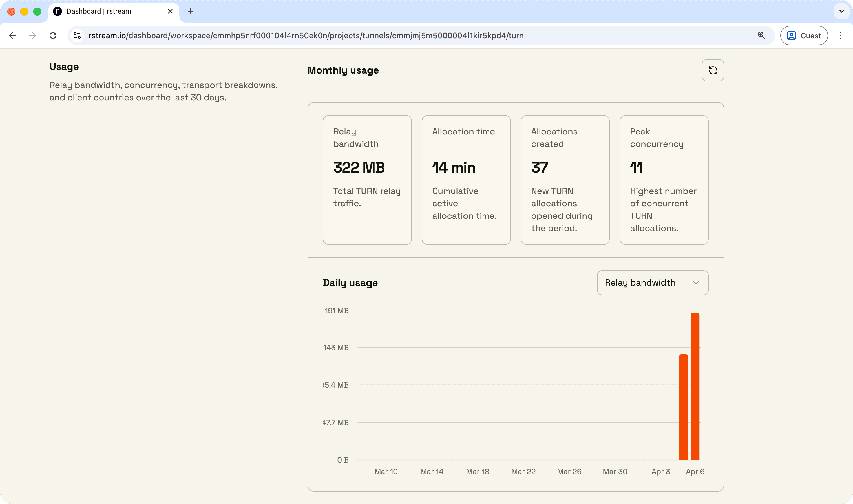Viewport: 853px width, 504px height.
Task: Click the tallest orange bar for Apr 6
Action: point(695,386)
